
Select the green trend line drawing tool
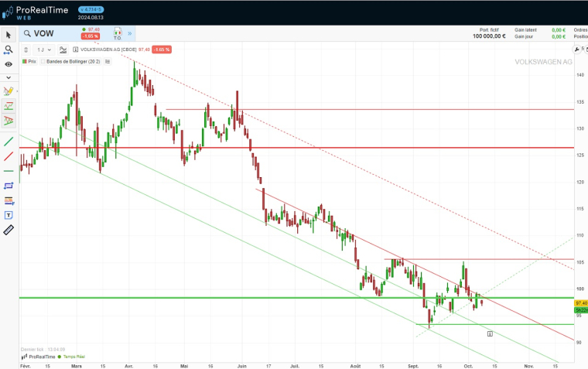(x=9, y=142)
